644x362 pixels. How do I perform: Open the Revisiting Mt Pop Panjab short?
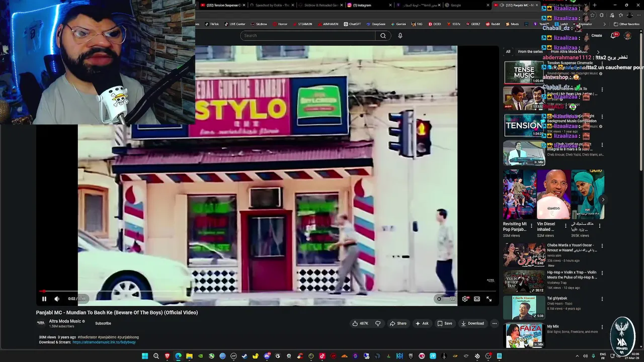[x=519, y=195]
